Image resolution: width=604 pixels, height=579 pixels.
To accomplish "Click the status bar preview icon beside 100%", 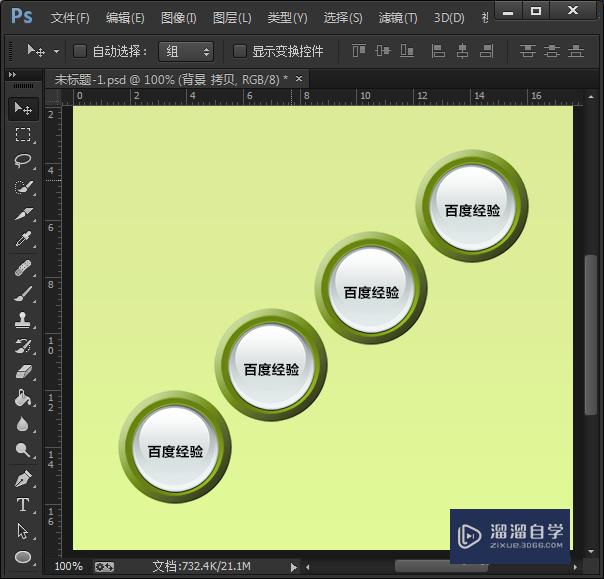I will click(104, 567).
